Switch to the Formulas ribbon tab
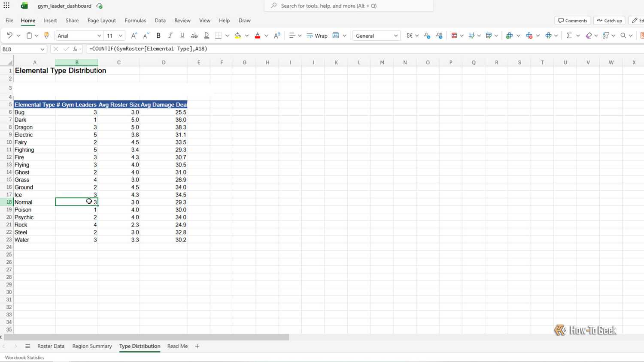Viewport: 644px width, 362px height. [135, 21]
